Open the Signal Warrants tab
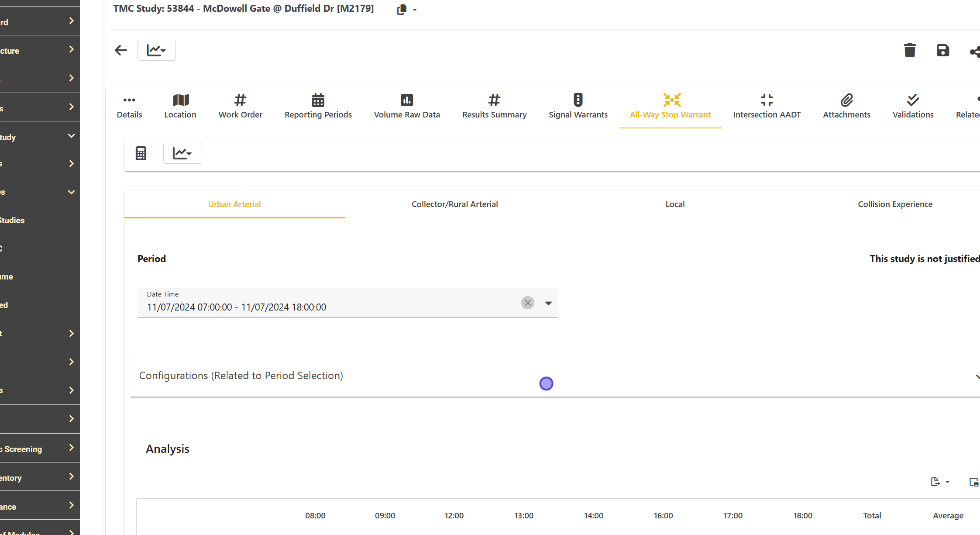 tap(578, 106)
